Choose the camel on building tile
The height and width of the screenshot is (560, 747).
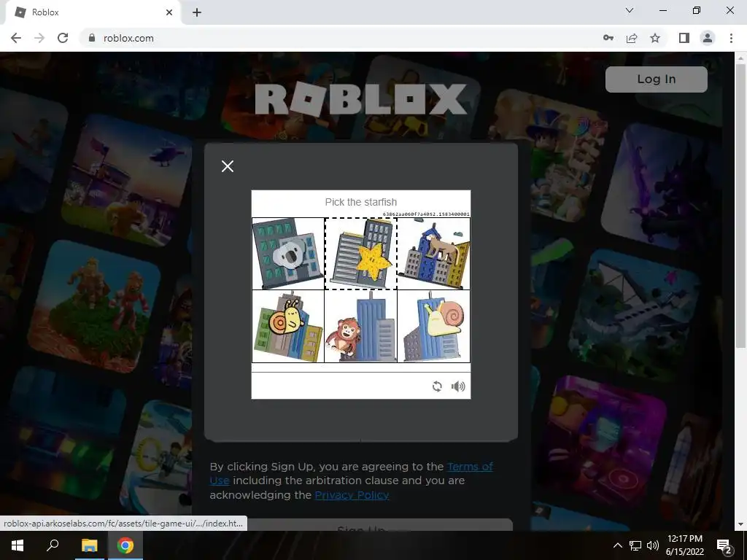[x=433, y=254]
